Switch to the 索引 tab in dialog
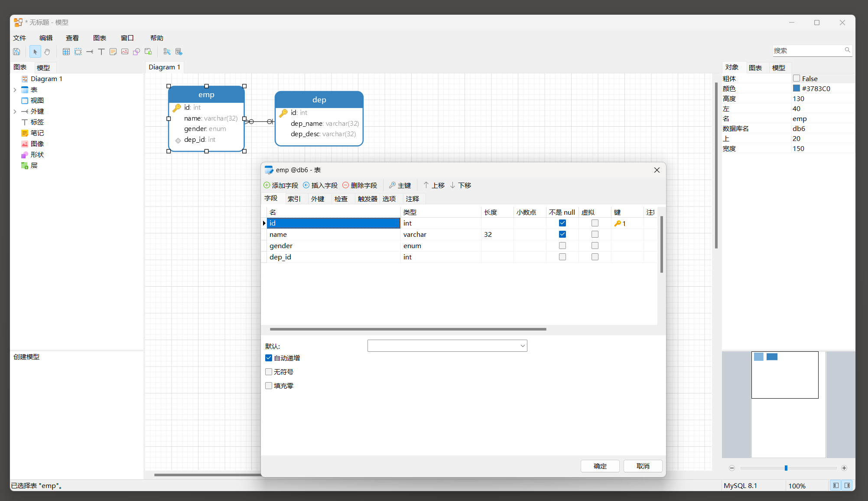Image resolution: width=868 pixels, height=501 pixels. click(294, 199)
